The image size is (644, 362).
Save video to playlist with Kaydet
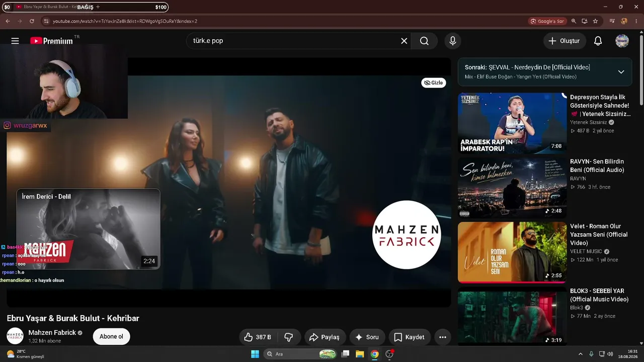point(410,337)
